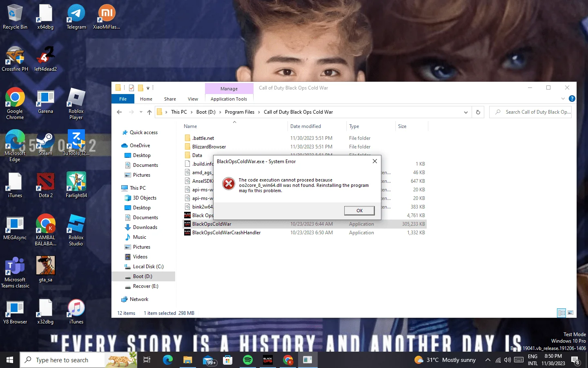Refresh the current folder view
The width and height of the screenshot is (588, 368).
(478, 112)
